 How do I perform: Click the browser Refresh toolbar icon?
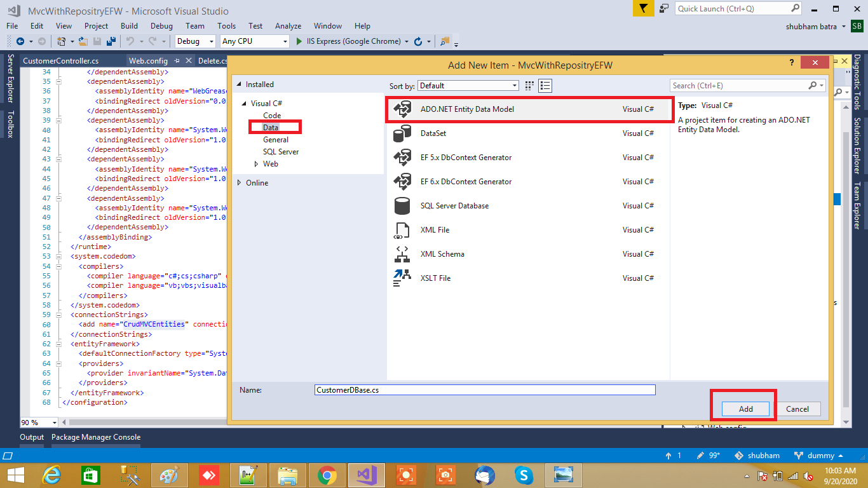coord(418,41)
